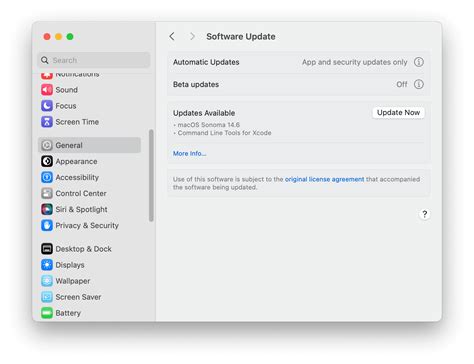
Task: Select the Sound label in sidebar
Action: (x=67, y=90)
